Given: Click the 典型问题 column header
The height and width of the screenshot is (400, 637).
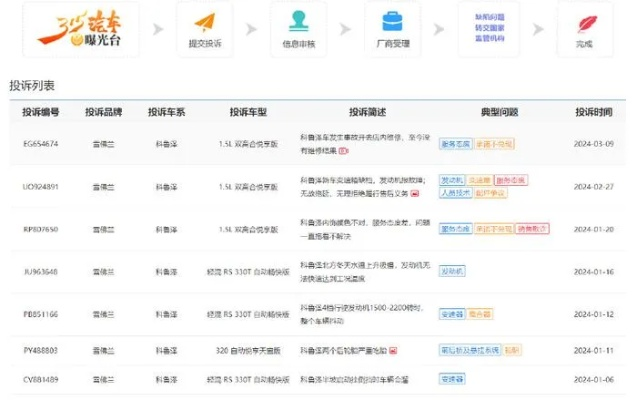Looking at the screenshot, I should pyautogui.click(x=499, y=112).
